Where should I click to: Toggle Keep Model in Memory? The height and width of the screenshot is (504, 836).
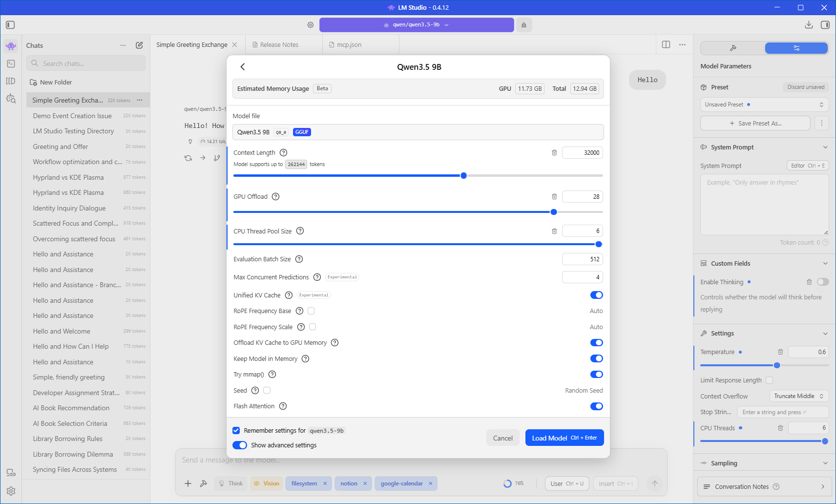[x=597, y=358]
